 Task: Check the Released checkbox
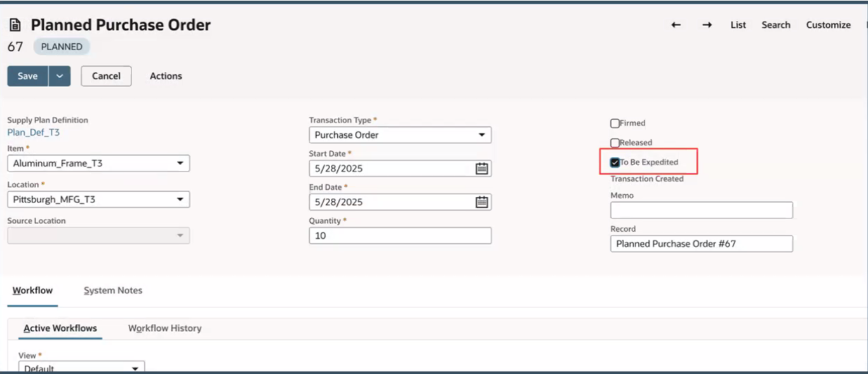615,143
